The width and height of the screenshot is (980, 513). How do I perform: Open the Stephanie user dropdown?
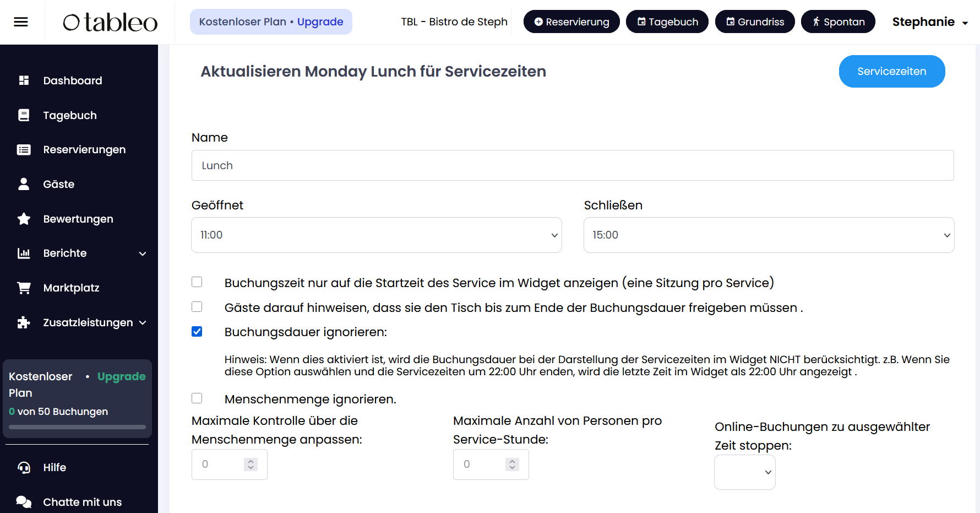click(930, 22)
